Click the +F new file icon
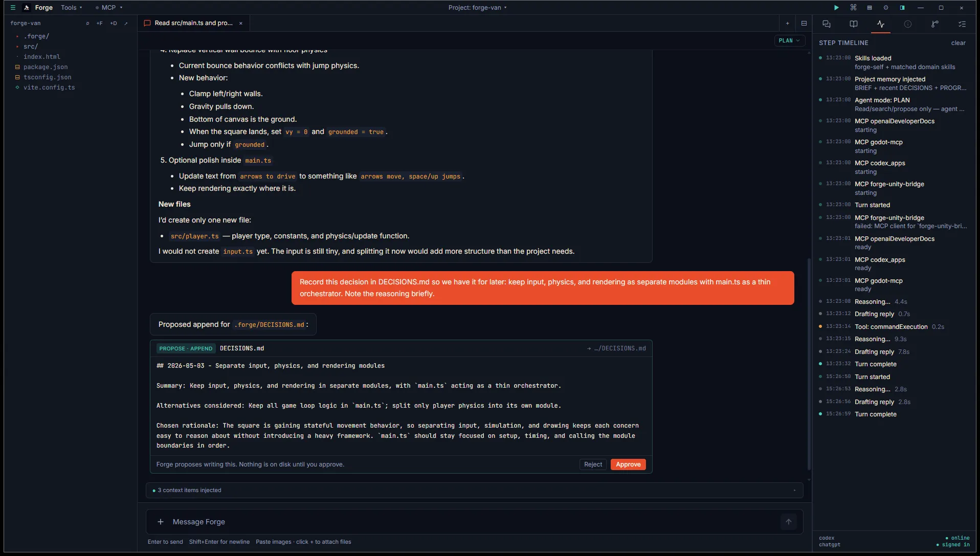 coord(100,24)
